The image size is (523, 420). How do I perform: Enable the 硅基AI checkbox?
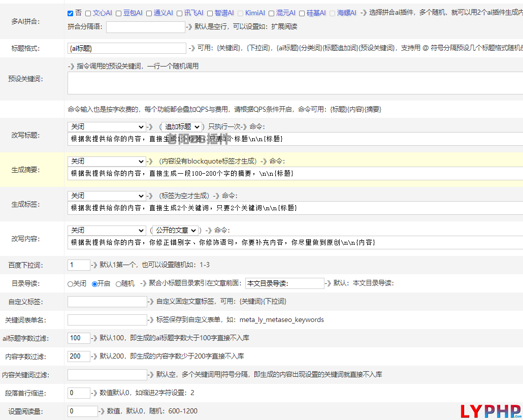coord(302,13)
